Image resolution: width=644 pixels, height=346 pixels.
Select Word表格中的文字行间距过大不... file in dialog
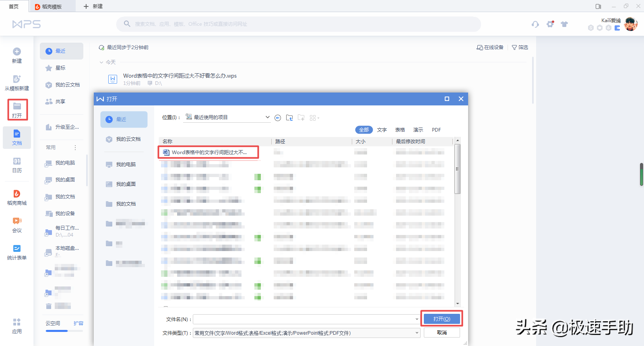click(208, 152)
